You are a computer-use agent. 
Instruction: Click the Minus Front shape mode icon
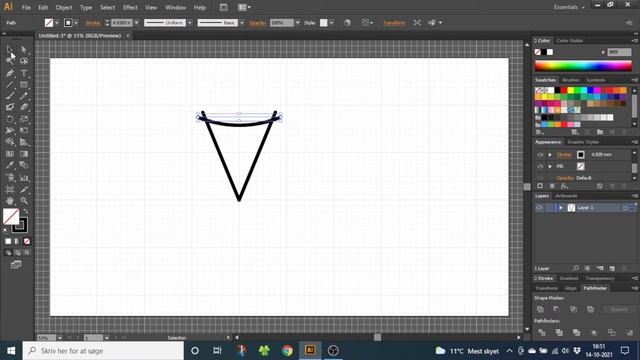pos(557,309)
